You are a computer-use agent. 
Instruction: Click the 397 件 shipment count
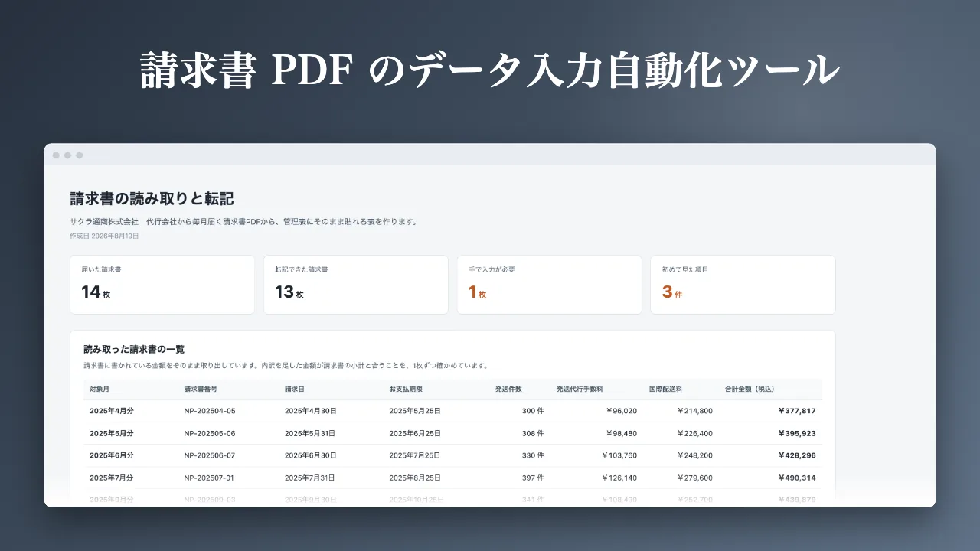click(x=533, y=478)
